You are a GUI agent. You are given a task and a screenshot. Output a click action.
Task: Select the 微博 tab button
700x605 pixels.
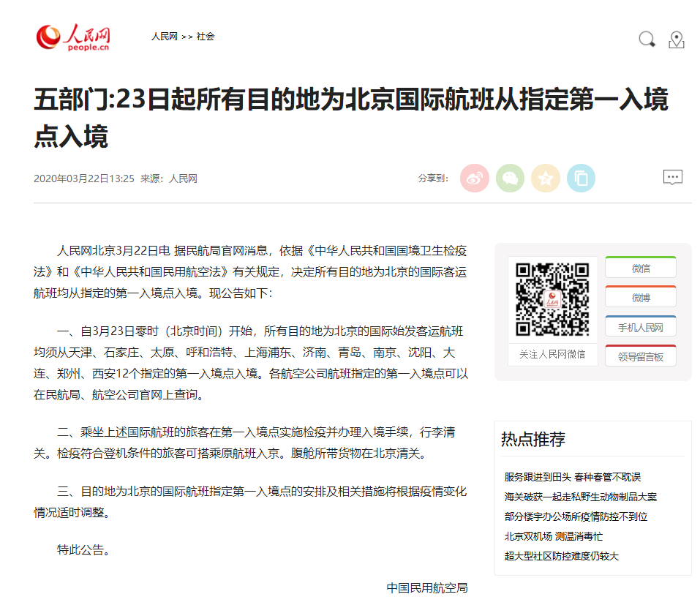641,296
